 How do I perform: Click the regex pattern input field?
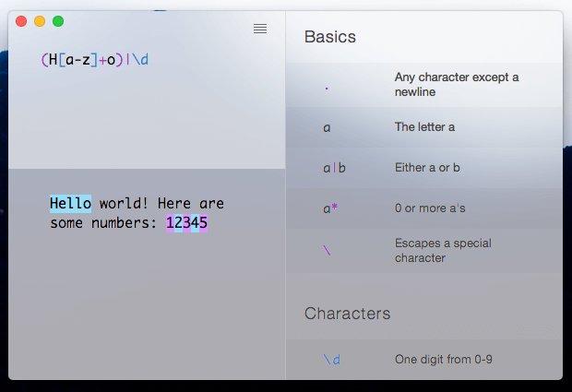[147, 89]
